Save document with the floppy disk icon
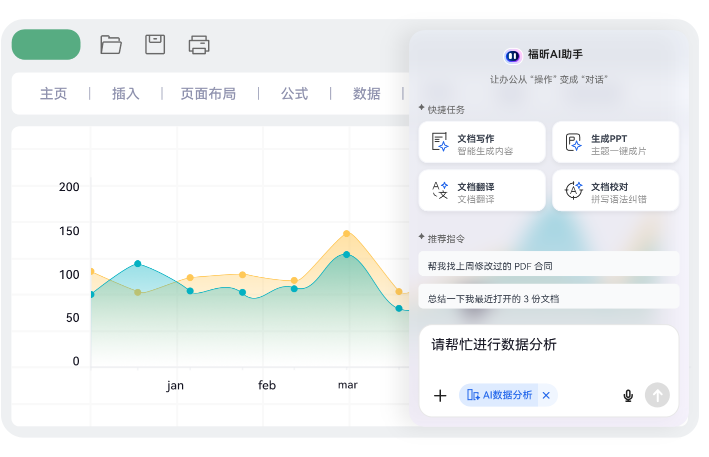Image resolution: width=709 pixels, height=457 pixels. click(x=155, y=44)
